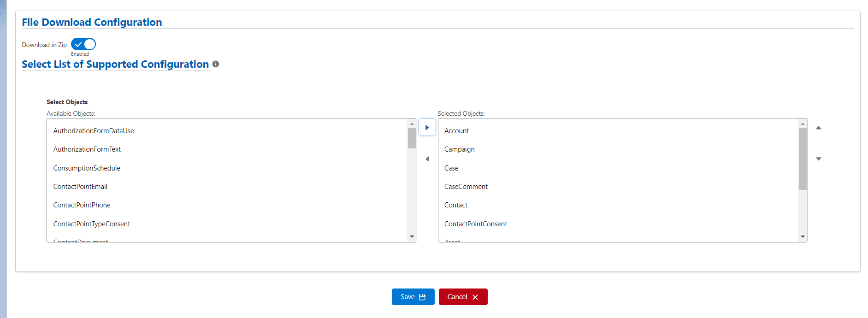
Task: Click the move selection up arrow
Action: click(x=819, y=128)
